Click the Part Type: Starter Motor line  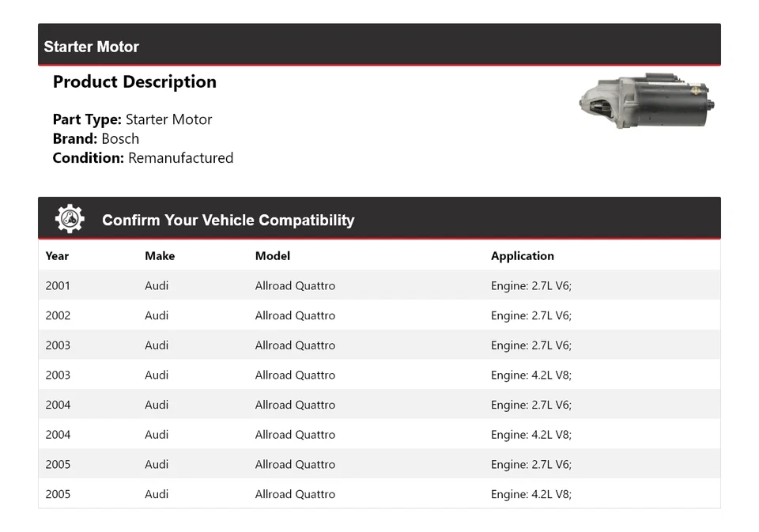(x=132, y=120)
